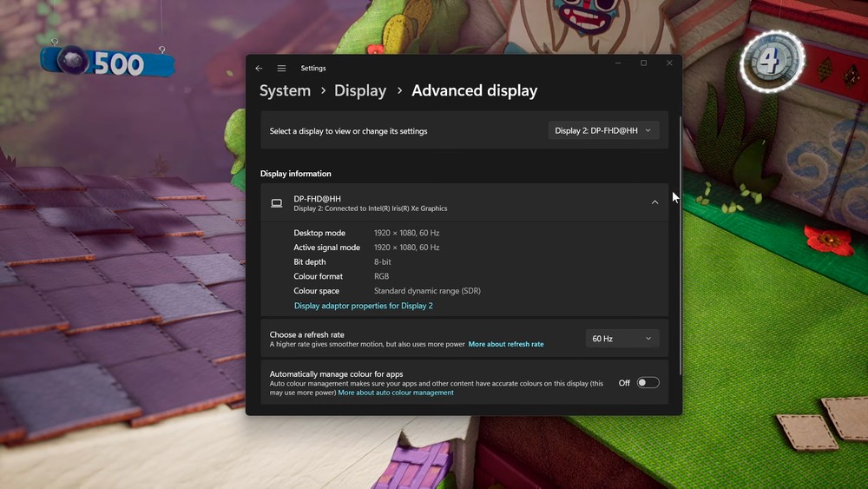Open the Display 2: DP-FHD@HH dropdown

point(603,130)
